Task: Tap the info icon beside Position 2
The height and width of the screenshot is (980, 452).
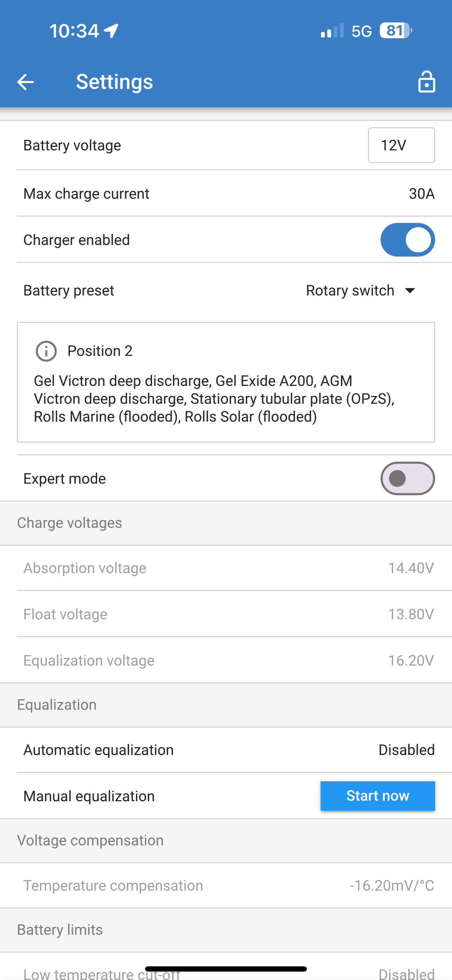Action: coord(46,351)
